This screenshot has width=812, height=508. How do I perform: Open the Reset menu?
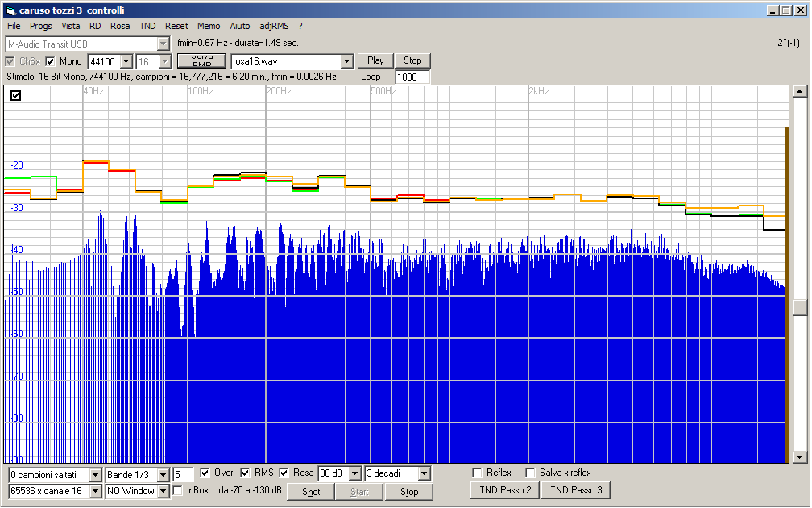176,26
